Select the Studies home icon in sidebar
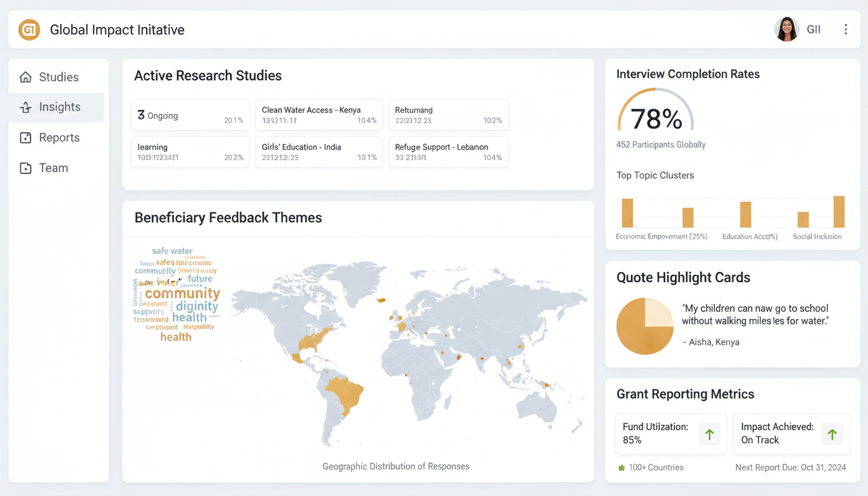 coord(25,76)
